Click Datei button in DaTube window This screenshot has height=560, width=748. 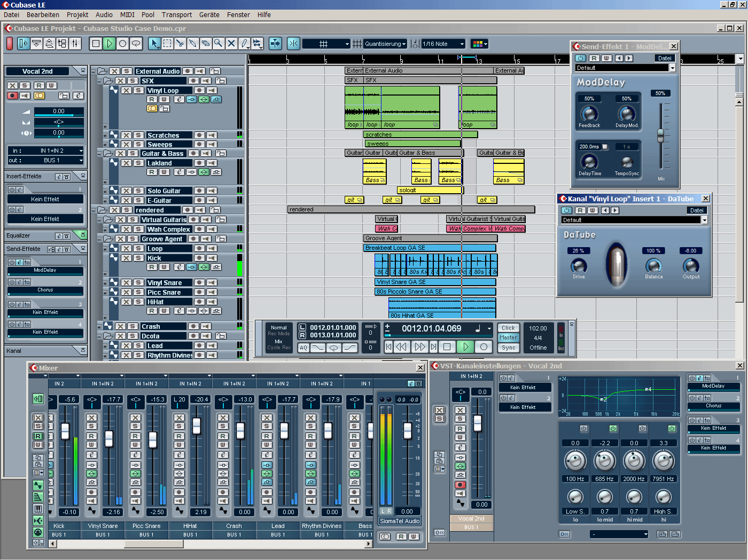[697, 210]
